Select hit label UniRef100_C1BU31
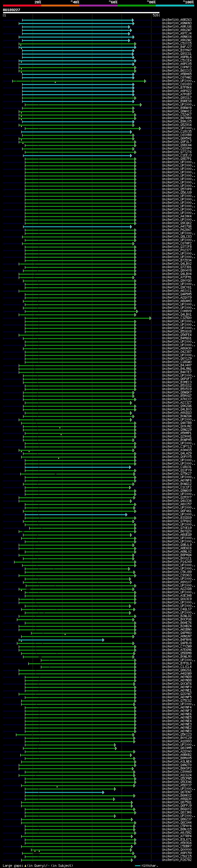The image size is (197, 868). click(177, 467)
